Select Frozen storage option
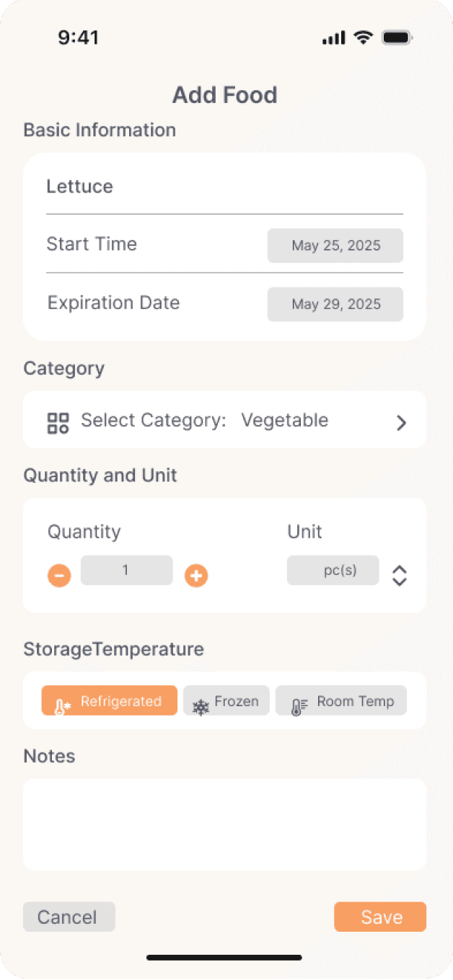The width and height of the screenshot is (453, 980). 226,700
